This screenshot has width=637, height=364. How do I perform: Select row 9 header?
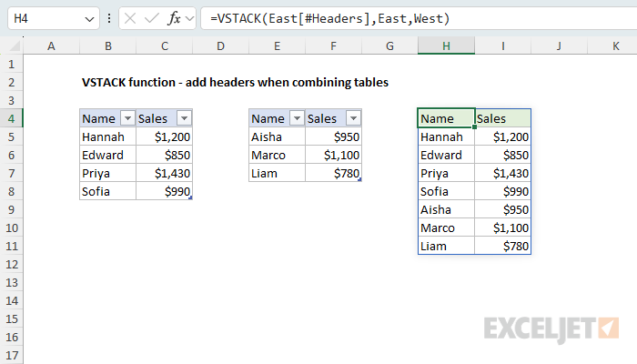11,209
